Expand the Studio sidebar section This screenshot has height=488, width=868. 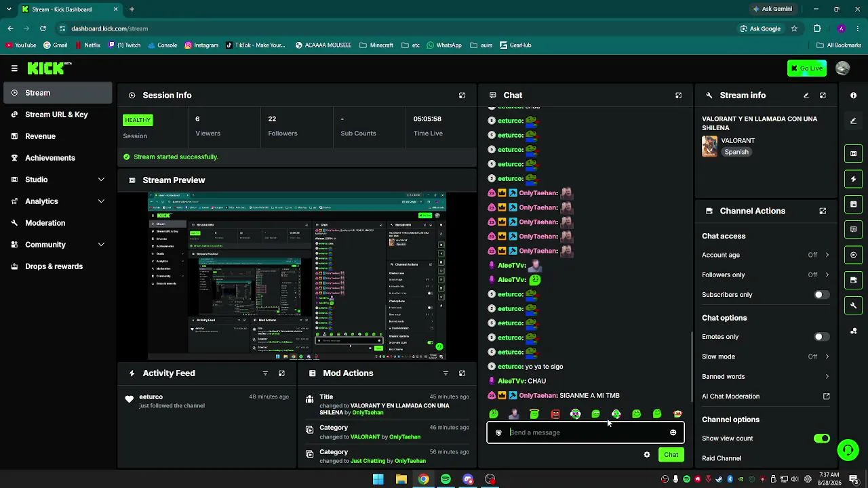pyautogui.click(x=58, y=180)
